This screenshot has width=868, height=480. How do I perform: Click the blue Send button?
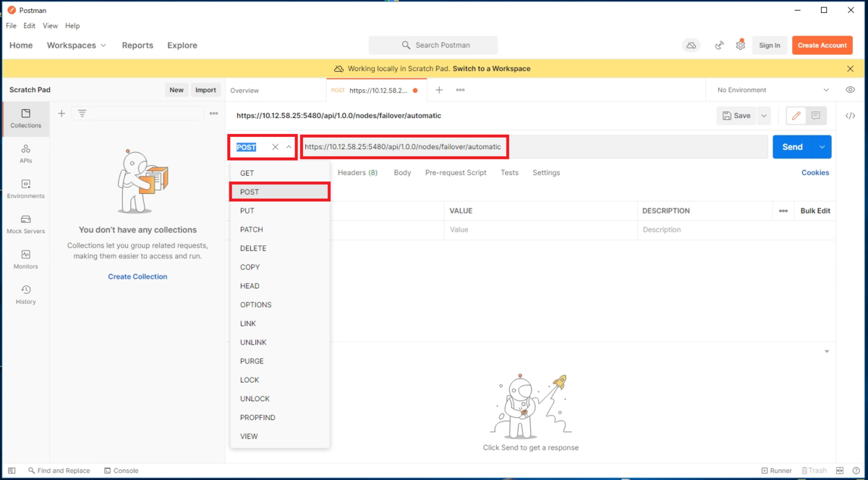tap(793, 147)
